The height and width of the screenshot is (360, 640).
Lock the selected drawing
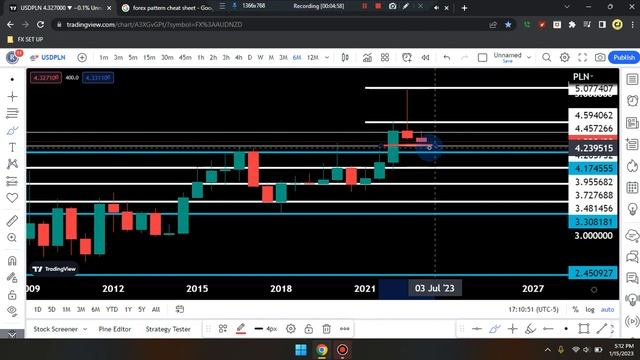tap(309, 329)
